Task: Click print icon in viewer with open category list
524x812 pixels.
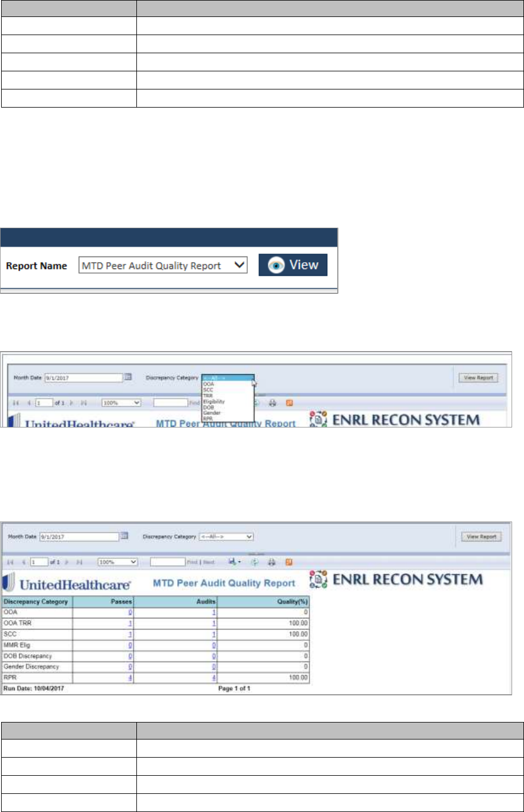Action: (x=272, y=403)
